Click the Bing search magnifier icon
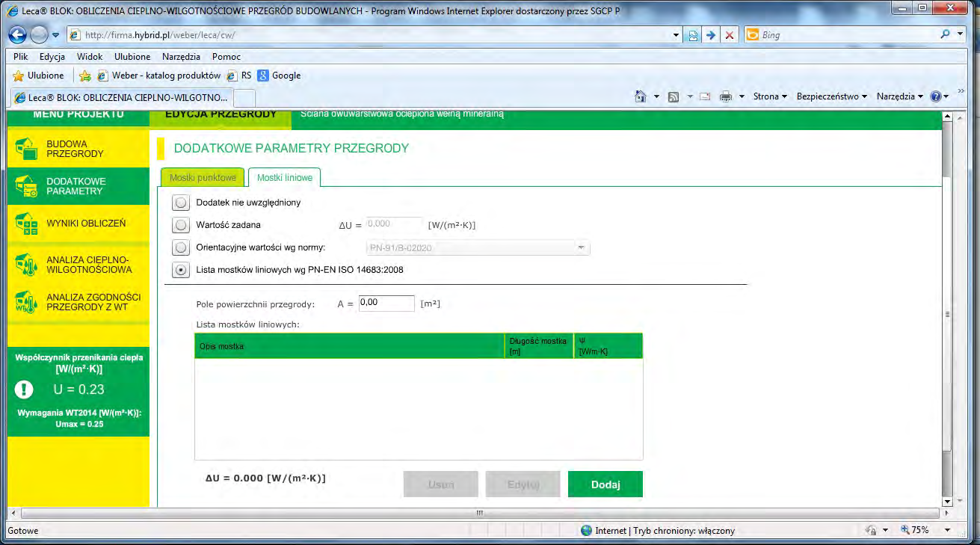 tap(947, 34)
